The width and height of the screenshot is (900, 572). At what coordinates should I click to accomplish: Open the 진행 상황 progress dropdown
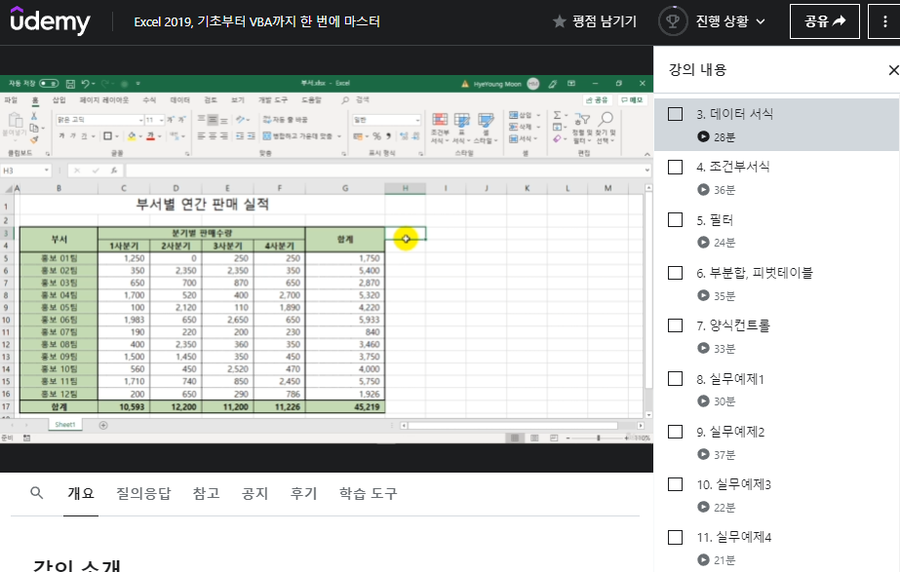(712, 22)
